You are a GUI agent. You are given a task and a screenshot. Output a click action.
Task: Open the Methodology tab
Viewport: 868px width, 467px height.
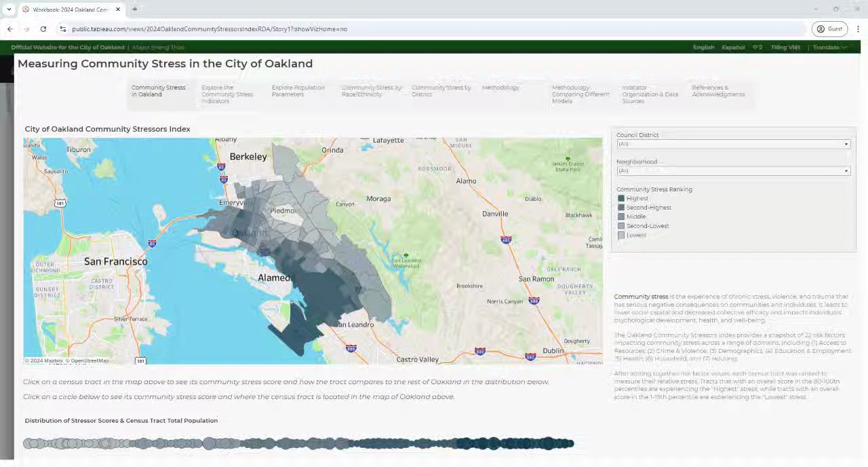[x=511, y=94]
